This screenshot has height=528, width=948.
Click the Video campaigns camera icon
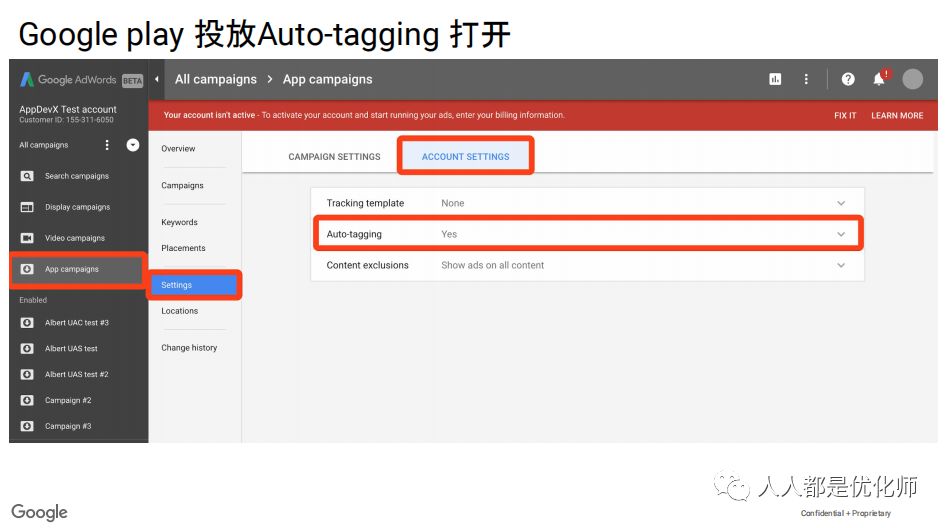tap(27, 238)
